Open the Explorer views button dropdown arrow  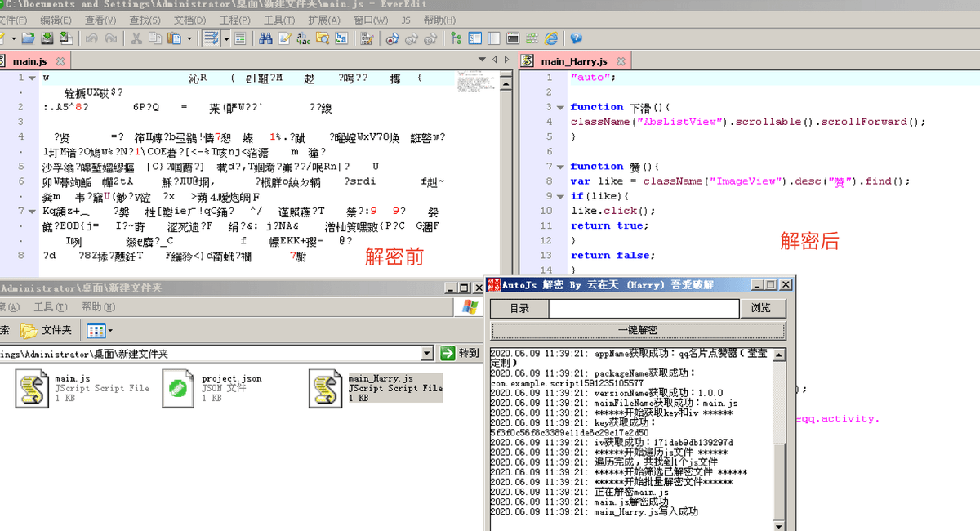[x=110, y=331]
